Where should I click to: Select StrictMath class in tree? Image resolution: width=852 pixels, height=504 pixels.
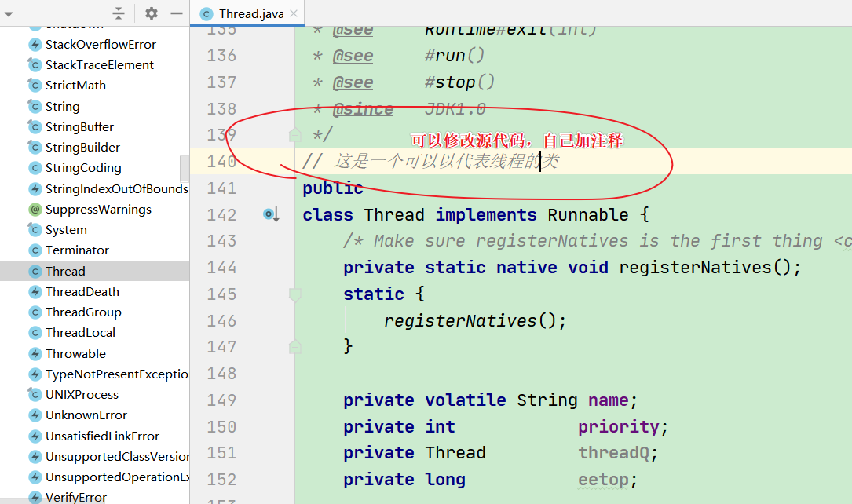pos(75,86)
